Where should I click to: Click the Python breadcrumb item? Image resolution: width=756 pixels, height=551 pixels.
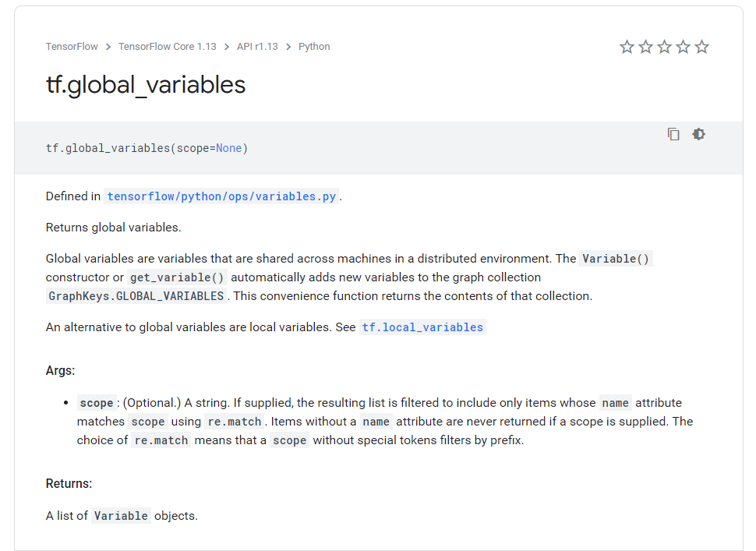(x=314, y=46)
